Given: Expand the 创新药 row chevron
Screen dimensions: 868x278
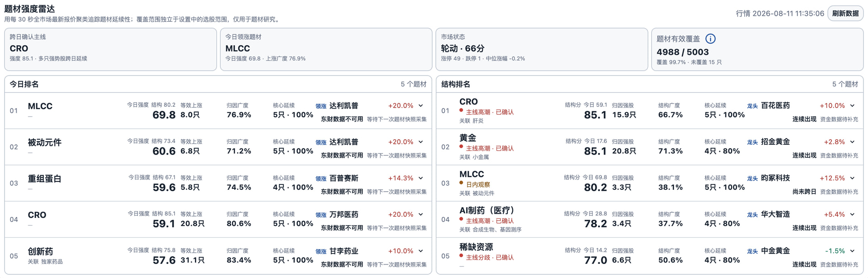Looking at the screenshot, I should pyautogui.click(x=421, y=251).
